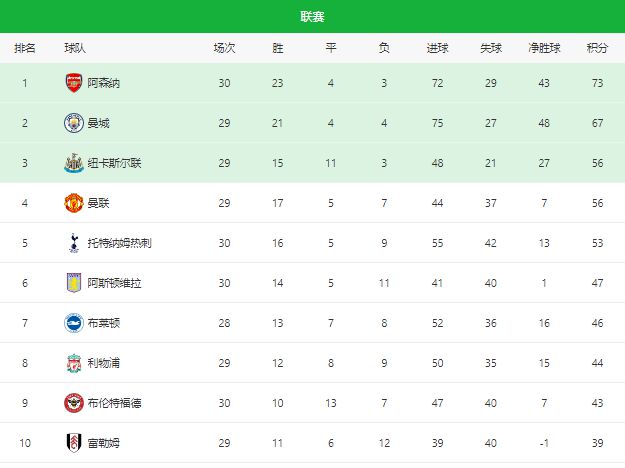Viewport: 625px width, 468px height.
Task: Click the 进球 column header
Action: [x=437, y=48]
